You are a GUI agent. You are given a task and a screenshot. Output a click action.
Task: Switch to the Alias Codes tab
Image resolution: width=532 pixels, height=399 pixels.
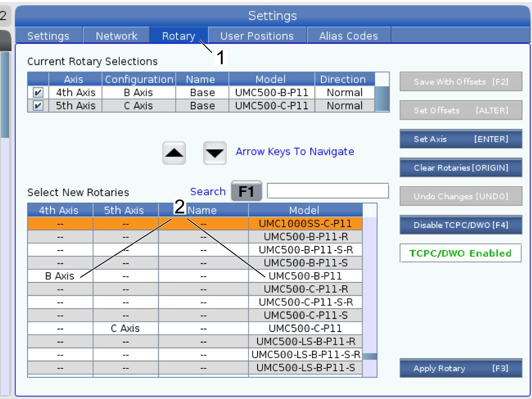[348, 36]
